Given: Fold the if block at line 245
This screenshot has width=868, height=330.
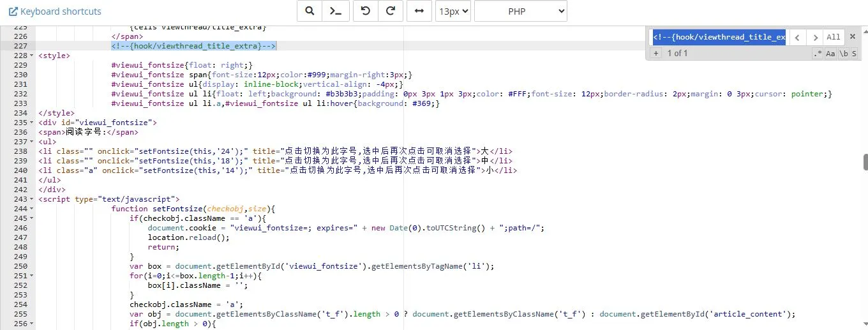Looking at the screenshot, I should point(32,218).
